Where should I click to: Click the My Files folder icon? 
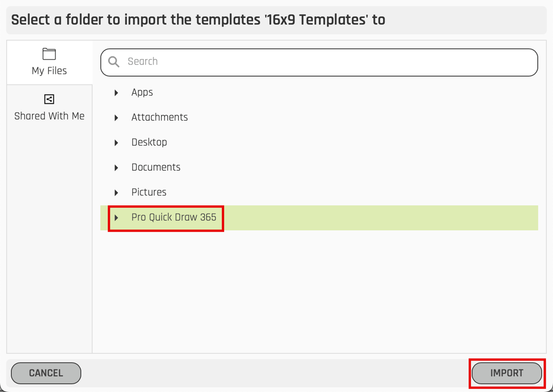(49, 54)
